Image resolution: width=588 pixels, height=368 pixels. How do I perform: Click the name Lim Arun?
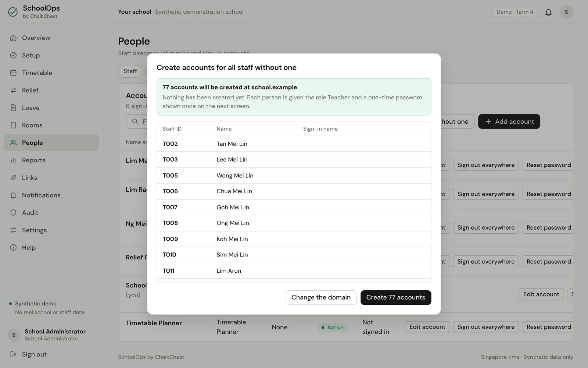(x=229, y=271)
